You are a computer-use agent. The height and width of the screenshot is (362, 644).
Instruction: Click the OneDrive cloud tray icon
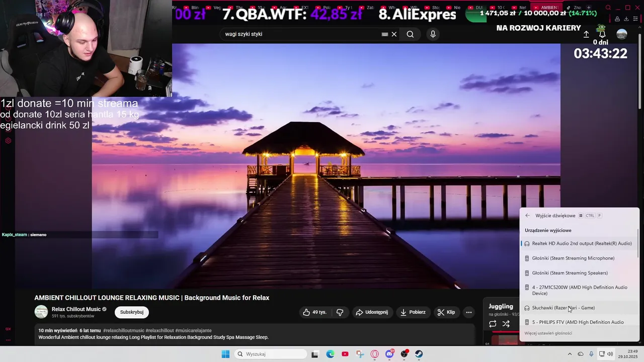point(581,354)
